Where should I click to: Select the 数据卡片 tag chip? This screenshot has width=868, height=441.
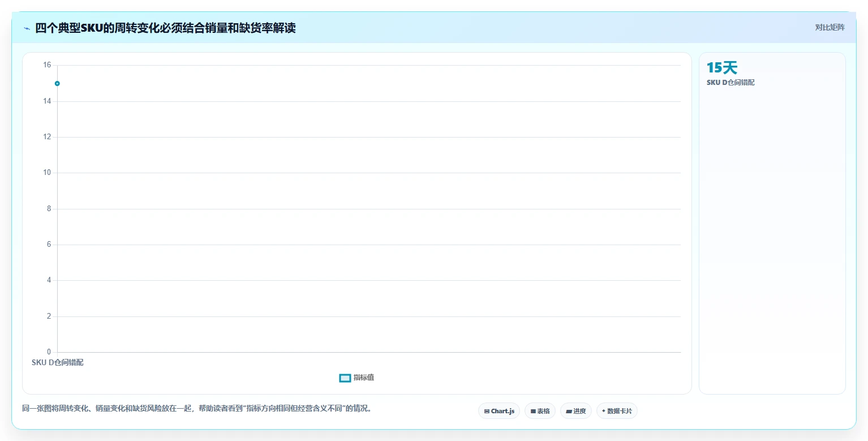[617, 411]
